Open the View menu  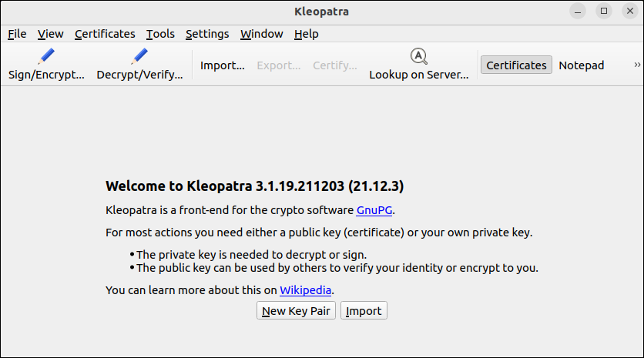point(51,34)
